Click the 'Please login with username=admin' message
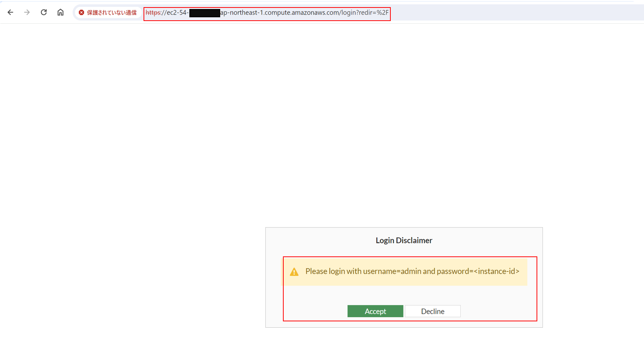The height and width of the screenshot is (345, 644). coord(412,271)
